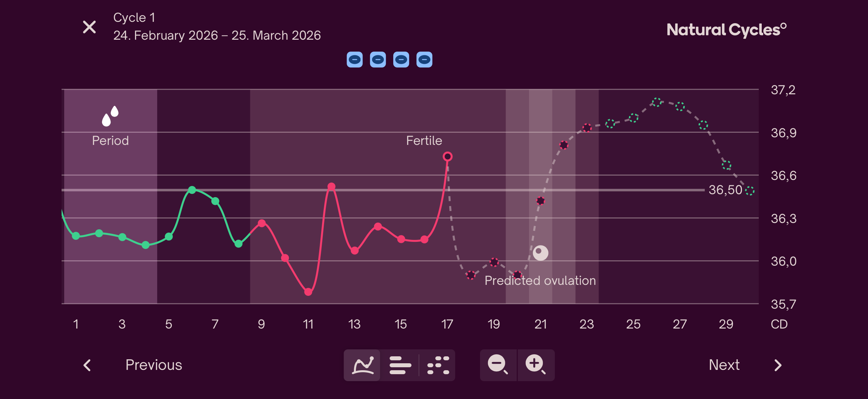Close the cycle graph view
Screen dimensions: 868x399
[89, 27]
